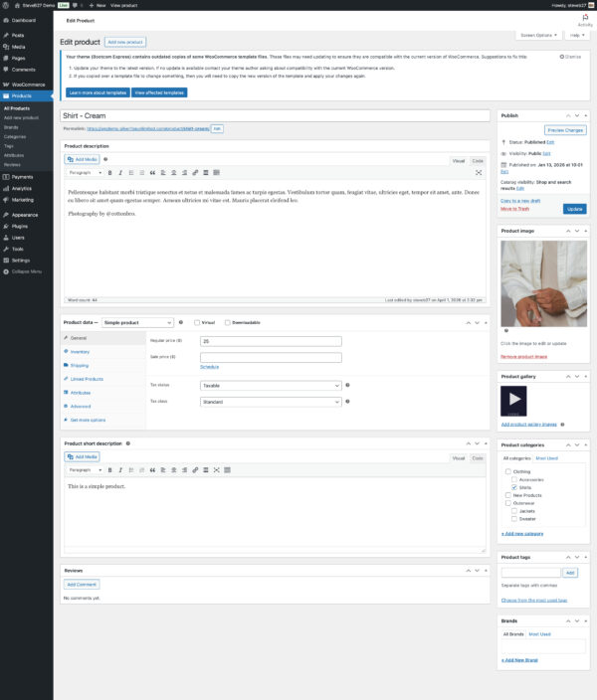Click the Italic icon in Product description toolbar

[x=120, y=172]
